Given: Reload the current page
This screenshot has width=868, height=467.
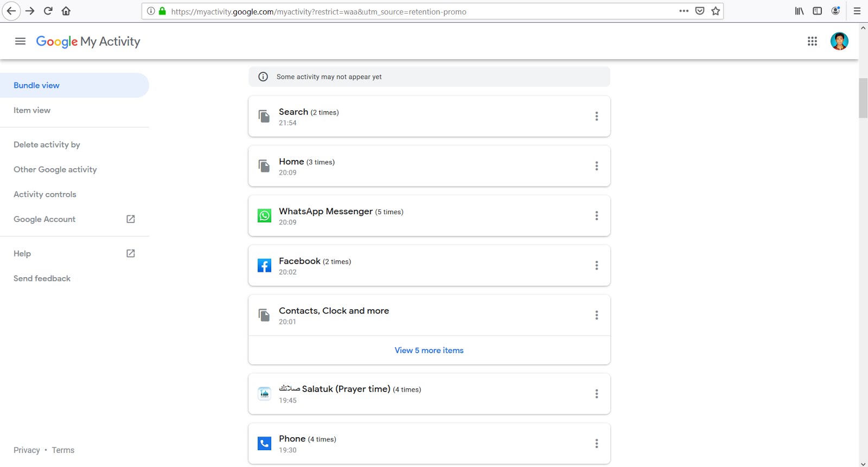Looking at the screenshot, I should coord(48,11).
